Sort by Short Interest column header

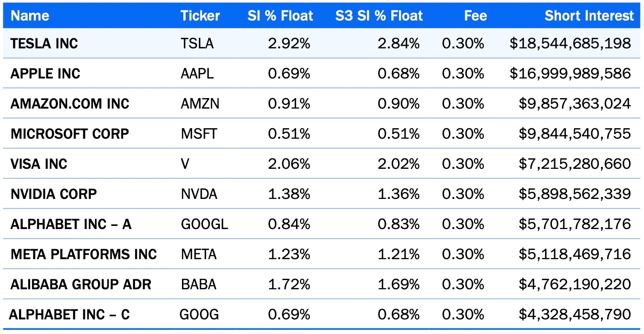pos(589,16)
